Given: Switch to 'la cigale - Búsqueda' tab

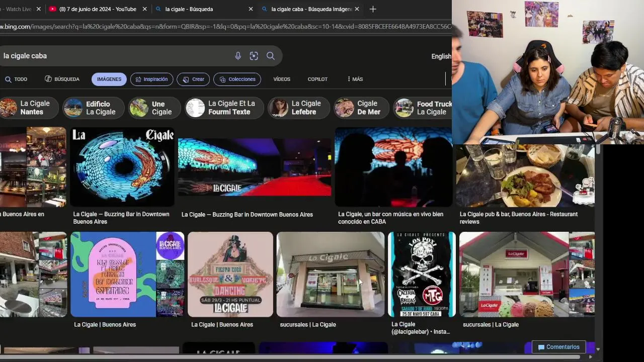Looking at the screenshot, I should click(x=204, y=9).
